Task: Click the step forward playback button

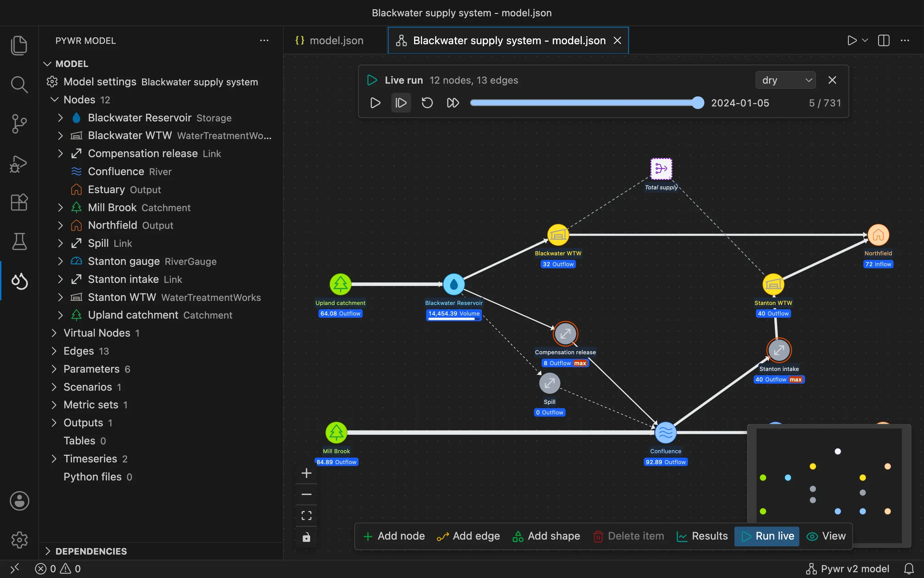Action: point(401,103)
